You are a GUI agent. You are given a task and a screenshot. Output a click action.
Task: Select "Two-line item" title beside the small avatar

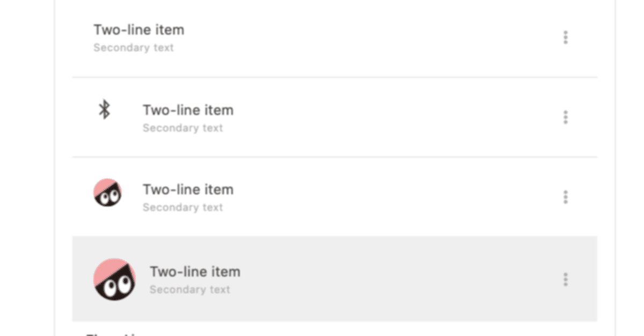point(188,189)
